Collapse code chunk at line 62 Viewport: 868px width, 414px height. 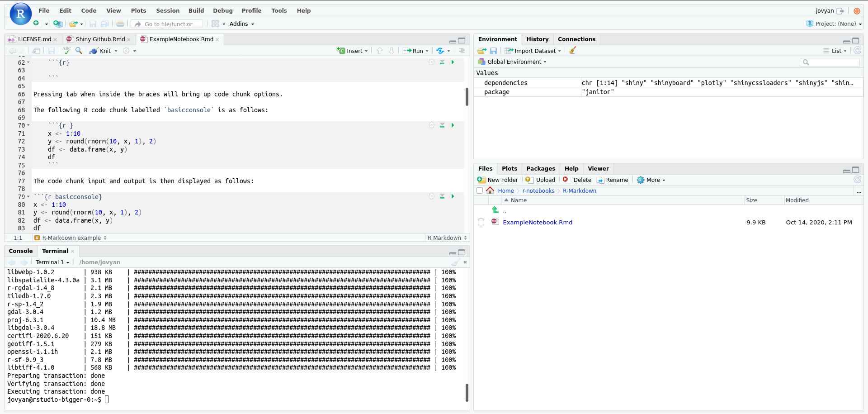pos(28,62)
